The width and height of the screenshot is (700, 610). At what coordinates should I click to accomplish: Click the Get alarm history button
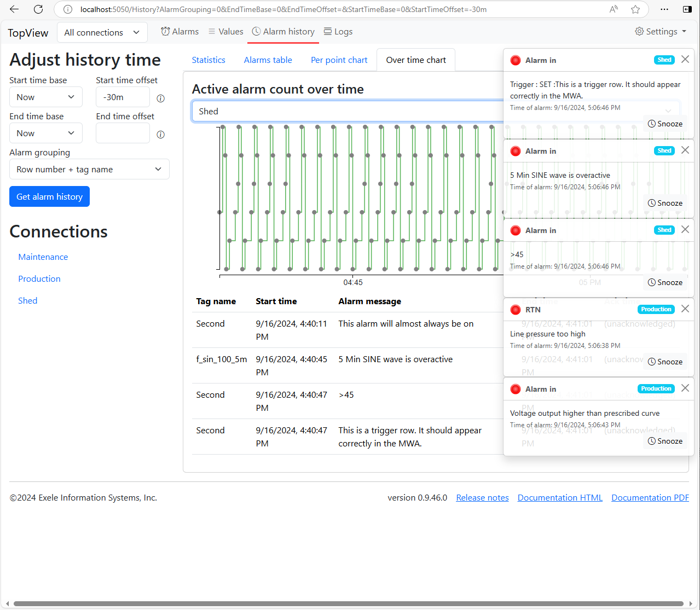tap(49, 196)
